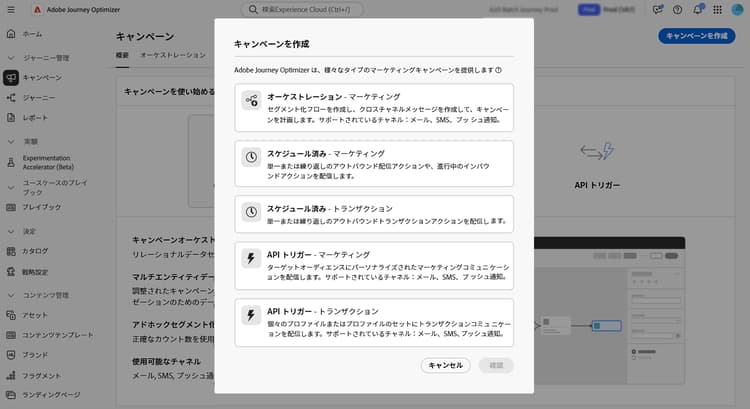Collapse the コンテンツ管理 sidebar section
The width and height of the screenshot is (750, 409).
11,295
